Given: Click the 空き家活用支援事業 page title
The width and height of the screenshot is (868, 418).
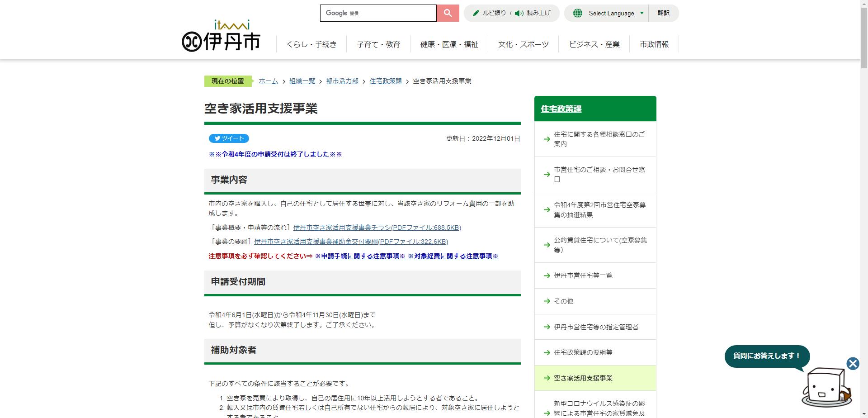Looking at the screenshot, I should [x=261, y=109].
